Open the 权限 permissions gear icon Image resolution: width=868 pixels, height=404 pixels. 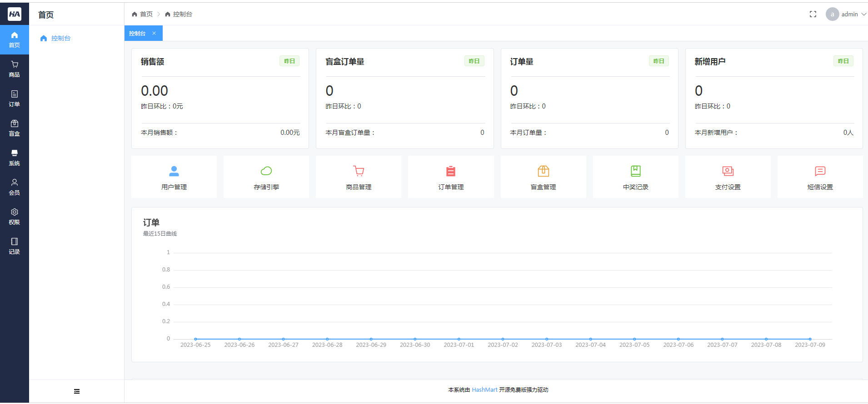tap(14, 212)
